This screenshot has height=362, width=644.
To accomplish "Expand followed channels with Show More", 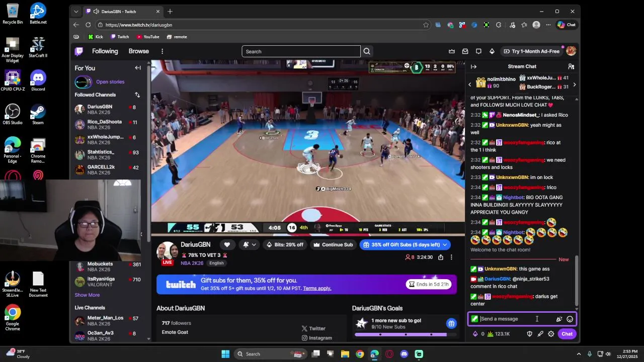I will point(87,295).
